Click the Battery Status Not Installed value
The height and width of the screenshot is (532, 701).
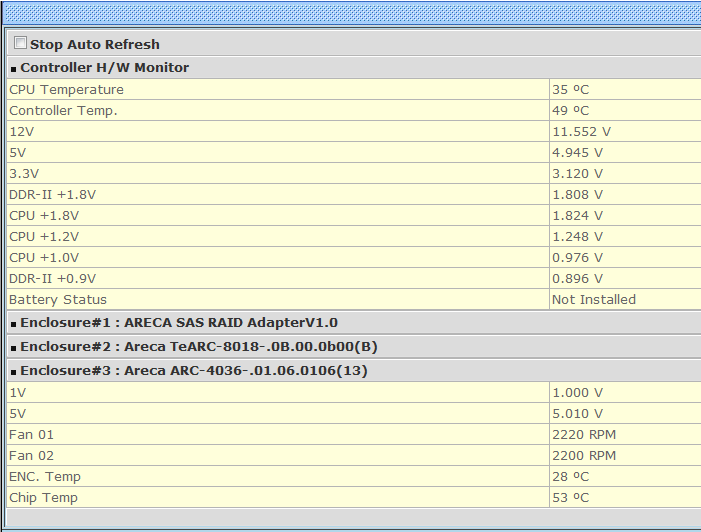[x=593, y=299]
